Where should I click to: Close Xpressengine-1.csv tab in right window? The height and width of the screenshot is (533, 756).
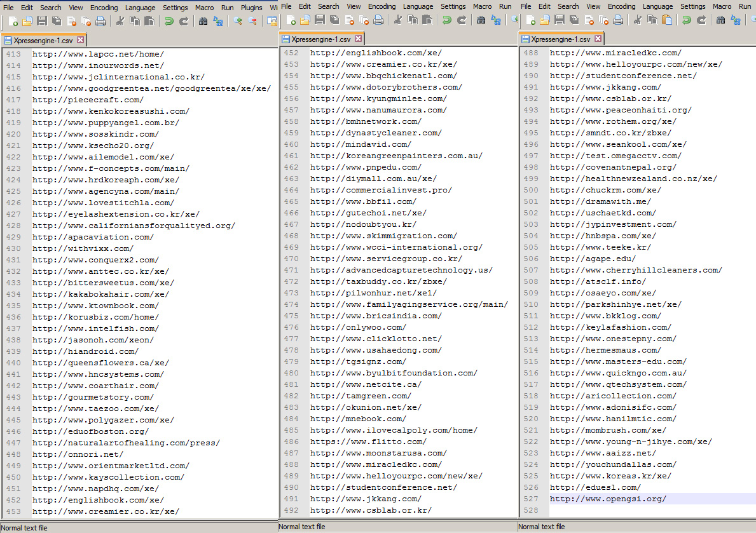pos(598,39)
